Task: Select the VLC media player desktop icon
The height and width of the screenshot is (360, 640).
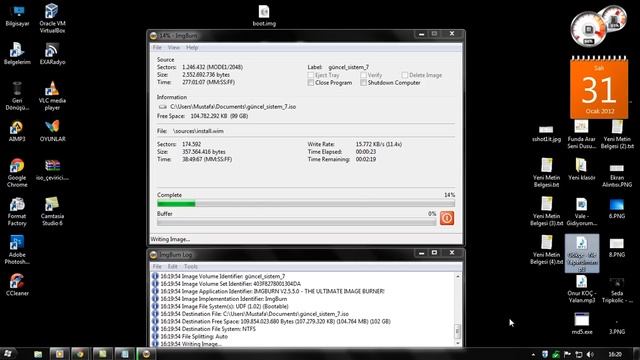Action: 52,96
